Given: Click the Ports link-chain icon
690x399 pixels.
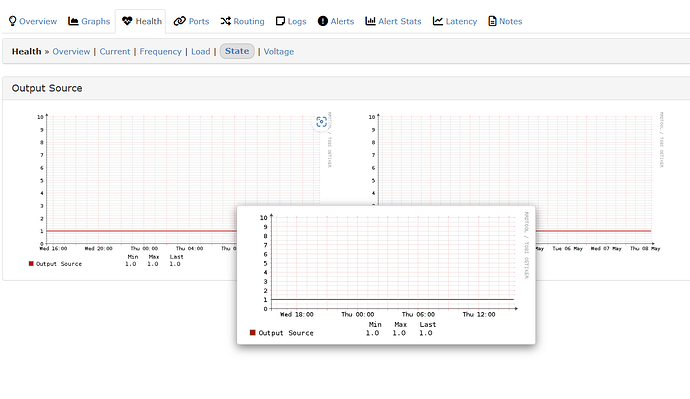Looking at the screenshot, I should tap(180, 21).
